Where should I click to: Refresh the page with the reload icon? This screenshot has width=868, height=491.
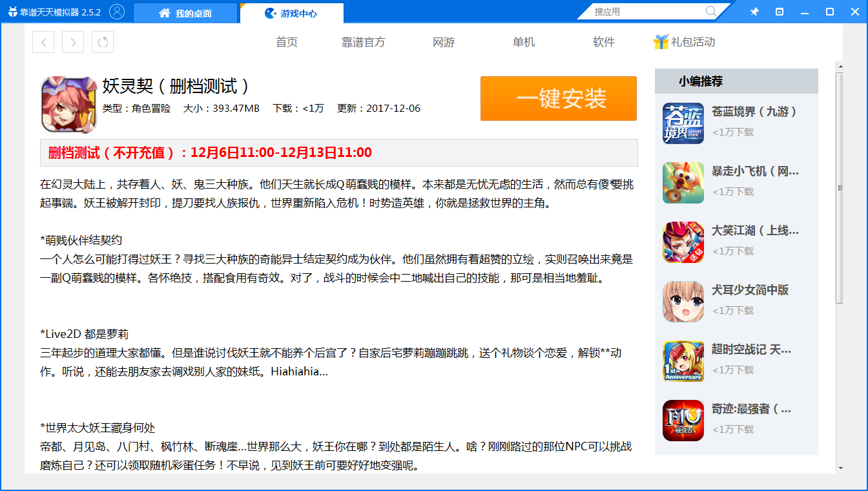[x=103, y=42]
